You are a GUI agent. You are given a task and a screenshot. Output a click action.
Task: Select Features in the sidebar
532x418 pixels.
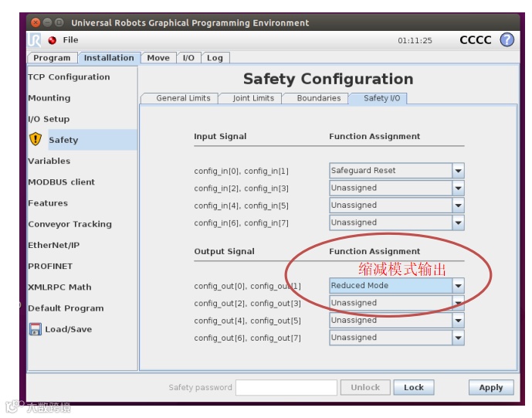tap(48, 203)
